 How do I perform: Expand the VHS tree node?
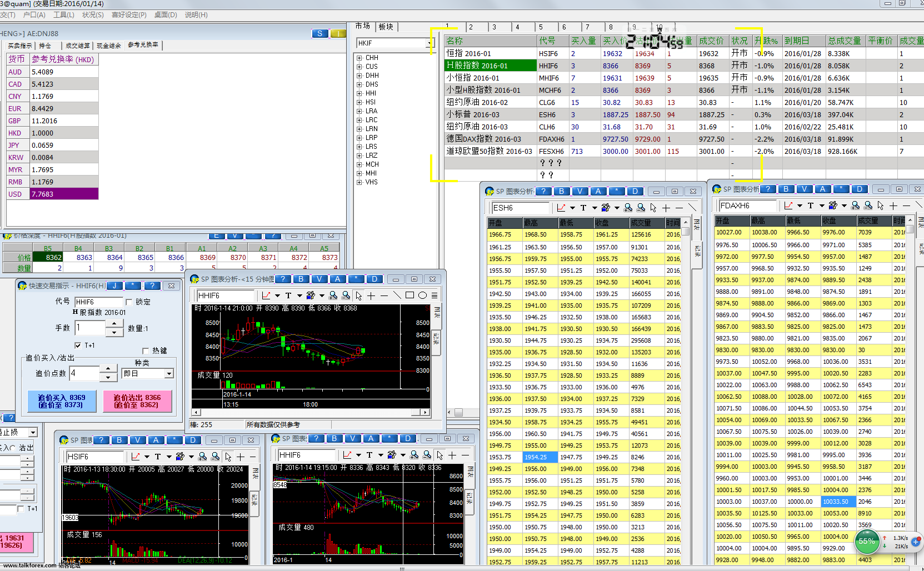(359, 182)
